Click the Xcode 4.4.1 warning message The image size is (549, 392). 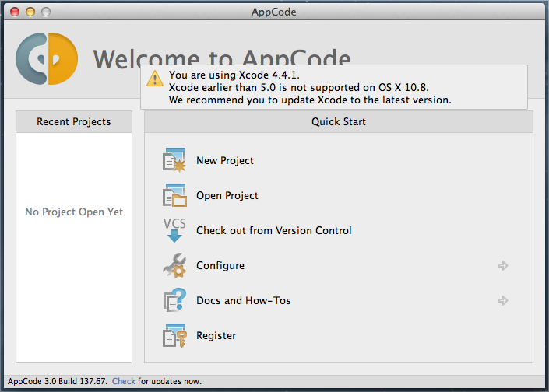310,87
